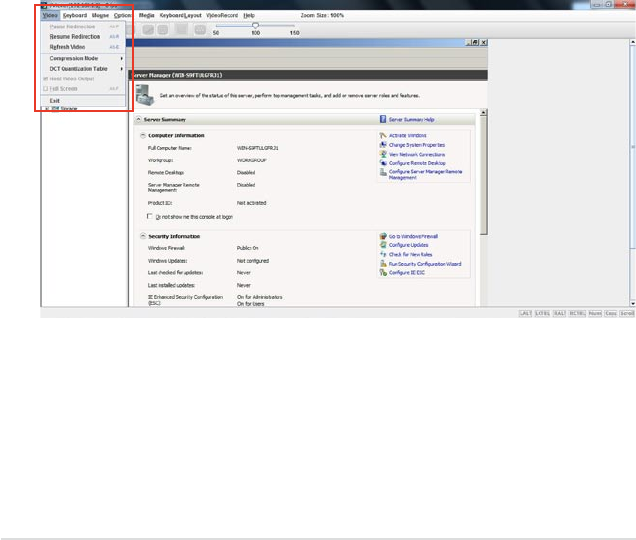Image resolution: width=636 pixels, height=540 pixels.
Task: Open the Mouse menu
Action: point(100,15)
